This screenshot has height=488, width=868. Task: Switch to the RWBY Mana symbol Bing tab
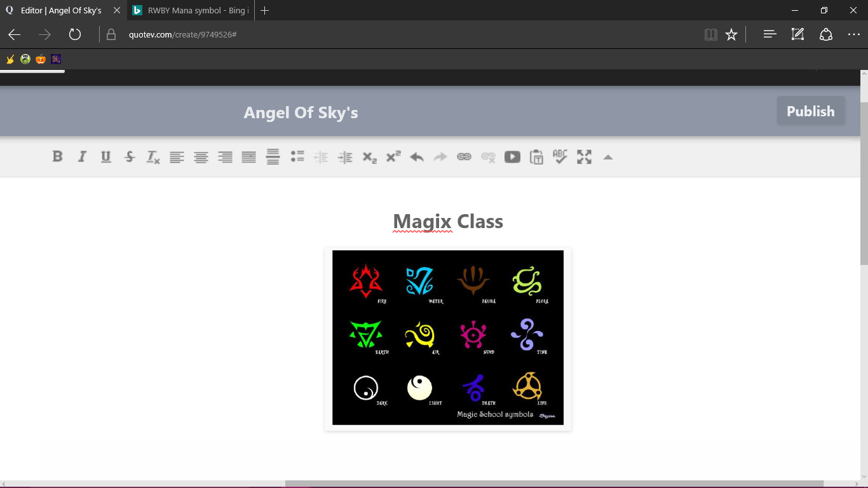[190, 10]
